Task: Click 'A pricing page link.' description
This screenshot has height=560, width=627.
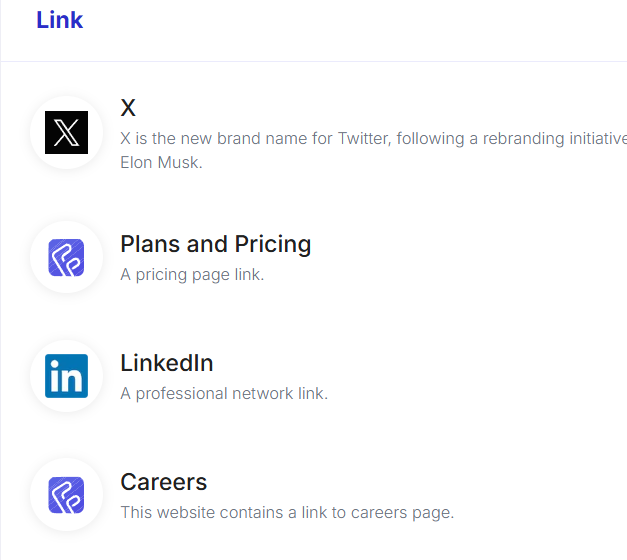Action: tap(192, 274)
